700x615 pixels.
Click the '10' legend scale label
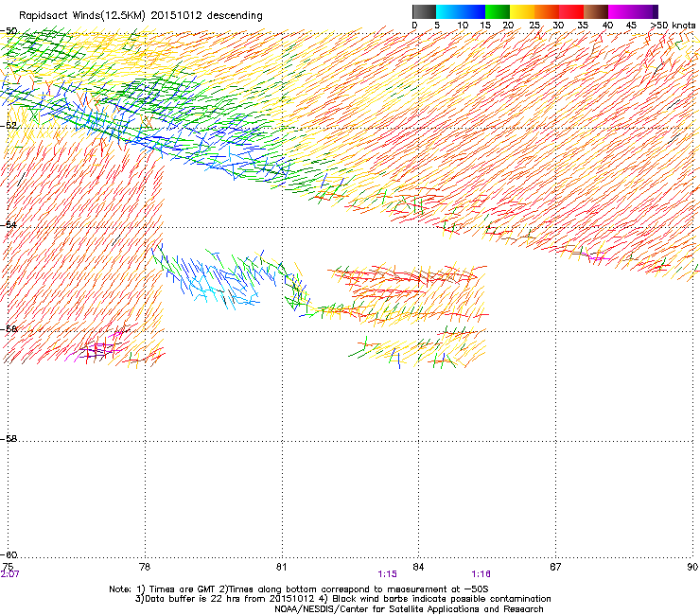(463, 26)
